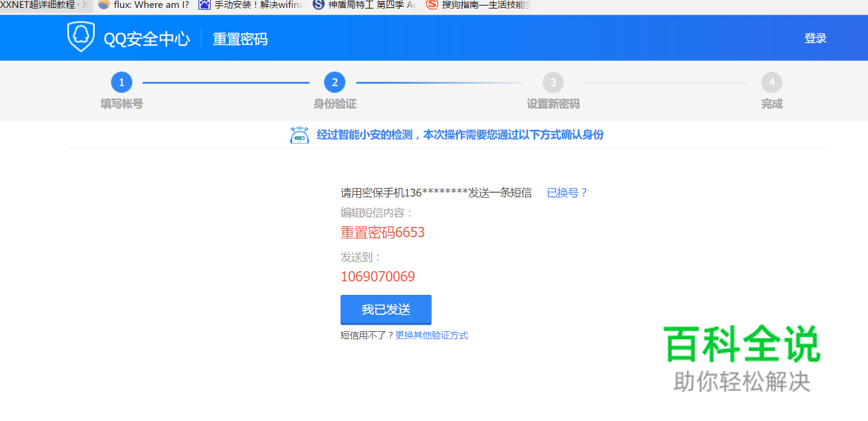This screenshot has height=421, width=868.
Task: Click the 发送到： label
Action: [x=361, y=257]
